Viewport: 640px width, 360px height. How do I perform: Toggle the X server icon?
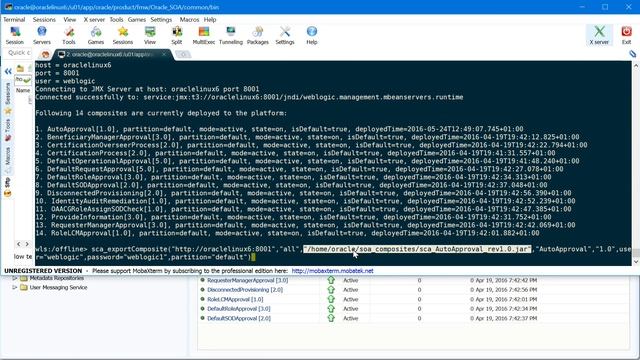(x=599, y=35)
